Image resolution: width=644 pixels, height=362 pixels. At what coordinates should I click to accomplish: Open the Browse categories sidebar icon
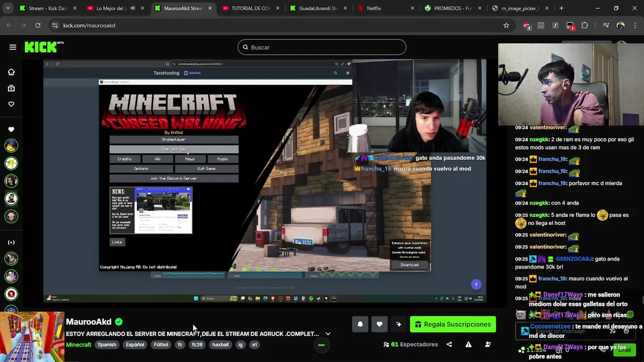coord(11,88)
